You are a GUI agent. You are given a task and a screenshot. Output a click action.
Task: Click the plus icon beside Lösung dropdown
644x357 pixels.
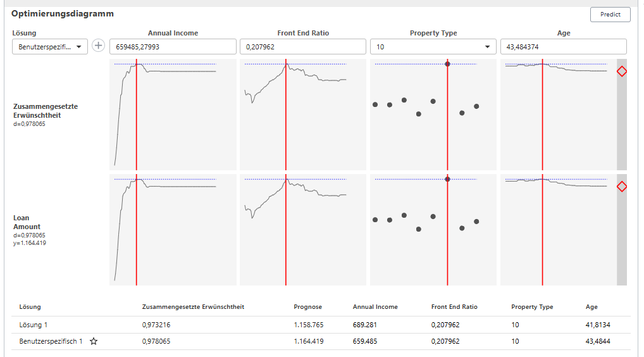[99, 46]
